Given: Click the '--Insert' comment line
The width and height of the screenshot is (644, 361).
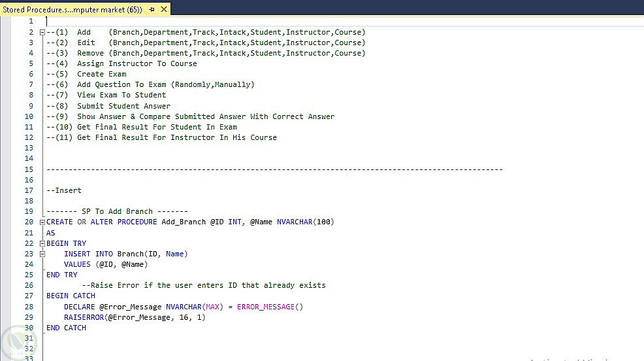Looking at the screenshot, I should 64,190.
